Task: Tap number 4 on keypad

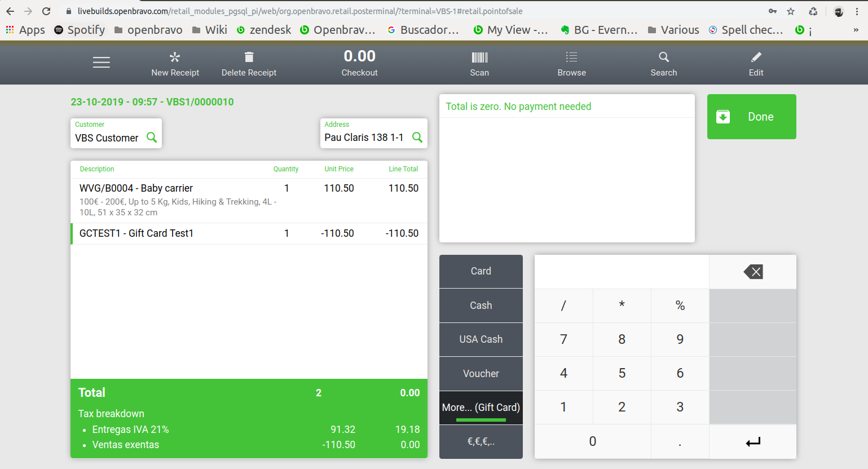Action: (x=563, y=373)
